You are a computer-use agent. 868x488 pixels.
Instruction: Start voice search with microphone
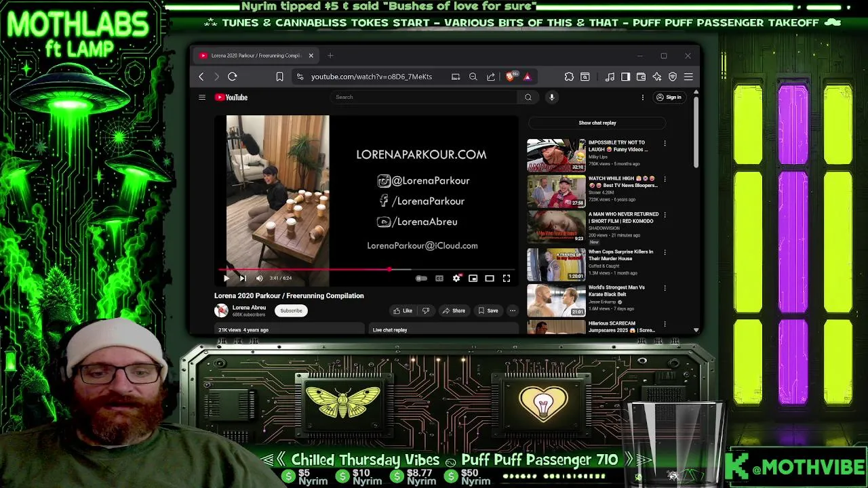pos(552,97)
